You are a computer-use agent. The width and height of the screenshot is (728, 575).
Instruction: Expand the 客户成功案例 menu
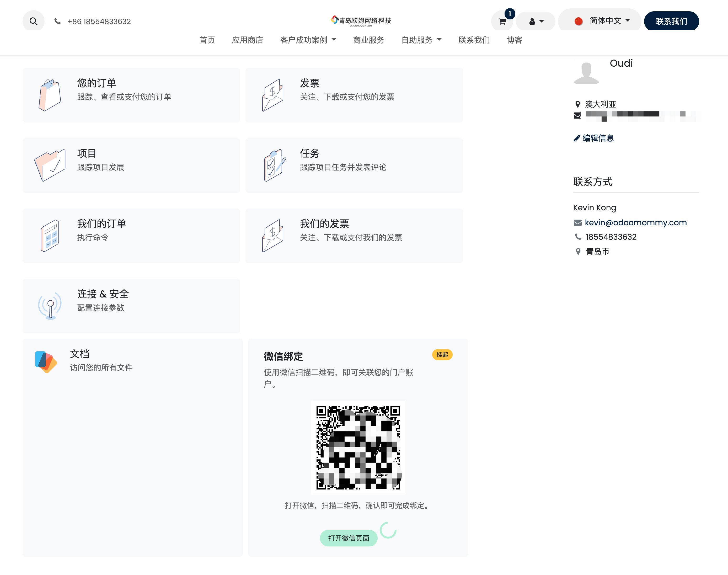coord(308,40)
